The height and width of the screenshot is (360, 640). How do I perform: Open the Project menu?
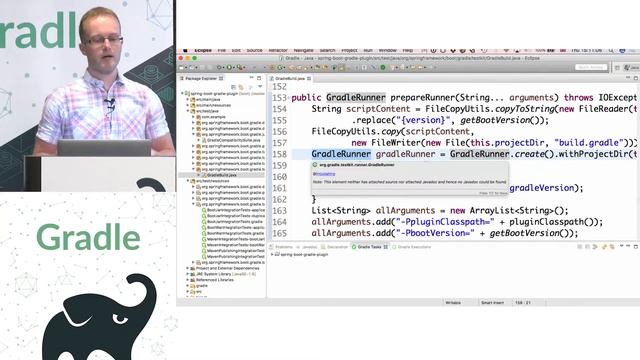pyautogui.click(x=349, y=50)
